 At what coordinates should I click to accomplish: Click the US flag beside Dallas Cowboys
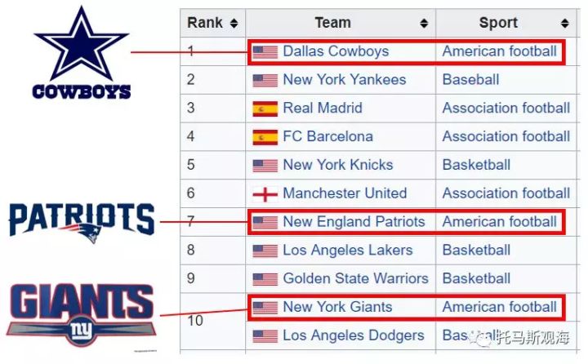(265, 52)
